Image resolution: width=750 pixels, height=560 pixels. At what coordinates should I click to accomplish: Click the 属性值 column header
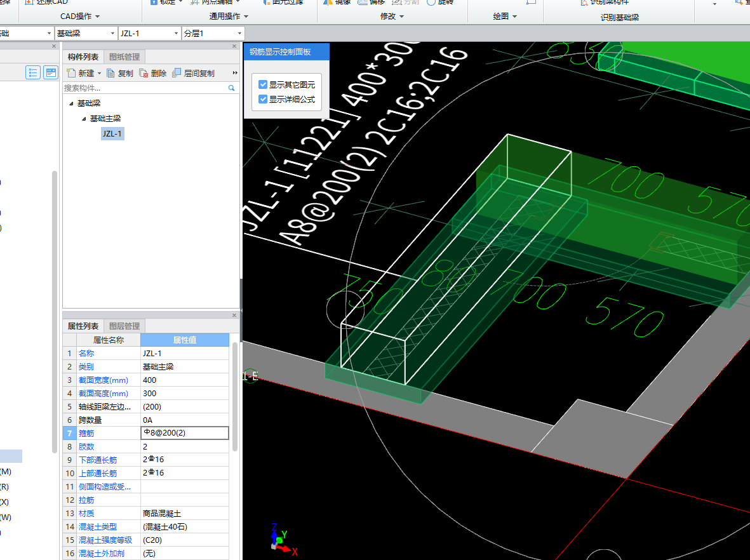pos(185,340)
